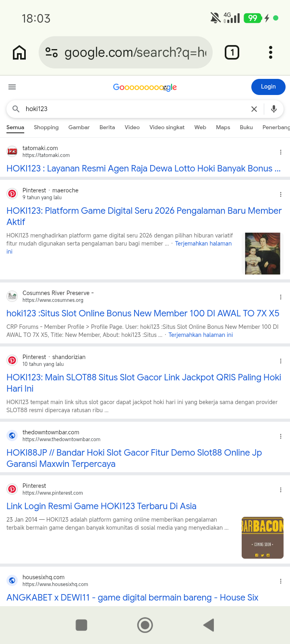The image size is (290, 644).
Task: Open Link Login Resmi Game HOKI123 link
Action: (101, 506)
